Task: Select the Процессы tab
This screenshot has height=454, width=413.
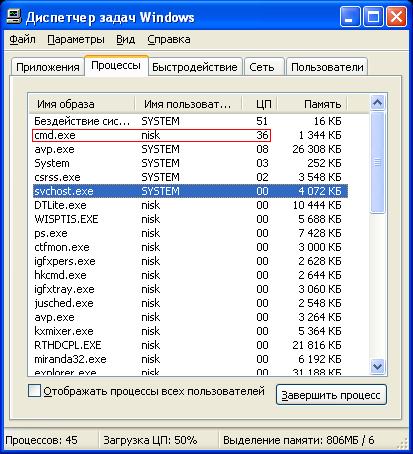Action: [116, 65]
